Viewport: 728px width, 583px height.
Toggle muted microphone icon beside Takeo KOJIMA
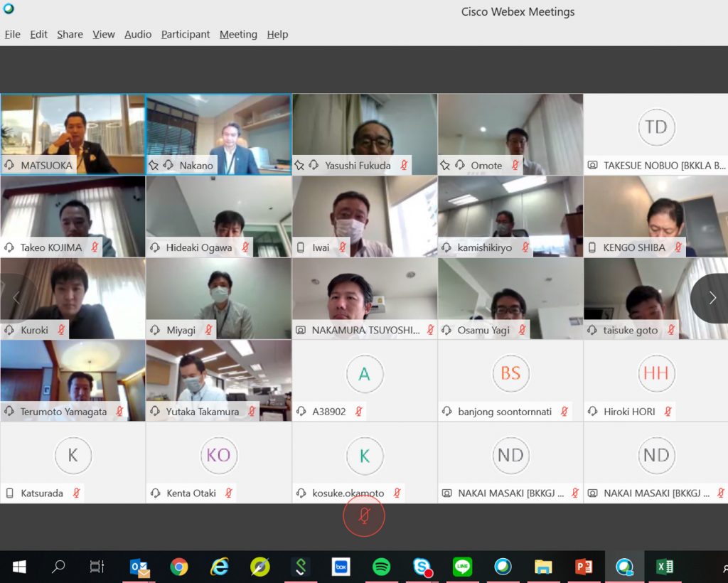click(94, 247)
